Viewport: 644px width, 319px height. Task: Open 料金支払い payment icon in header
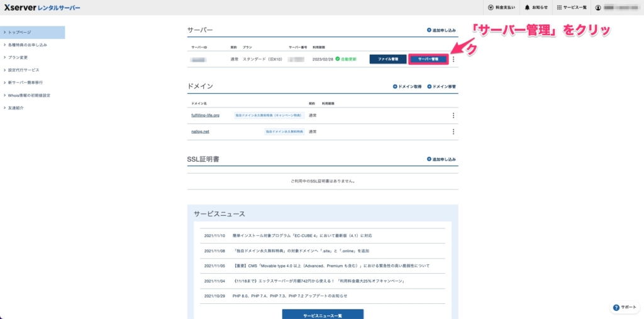point(491,8)
